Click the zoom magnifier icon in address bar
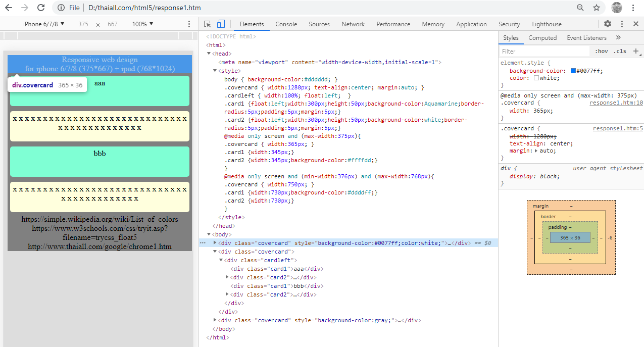This screenshot has width=644, height=347. click(x=580, y=8)
